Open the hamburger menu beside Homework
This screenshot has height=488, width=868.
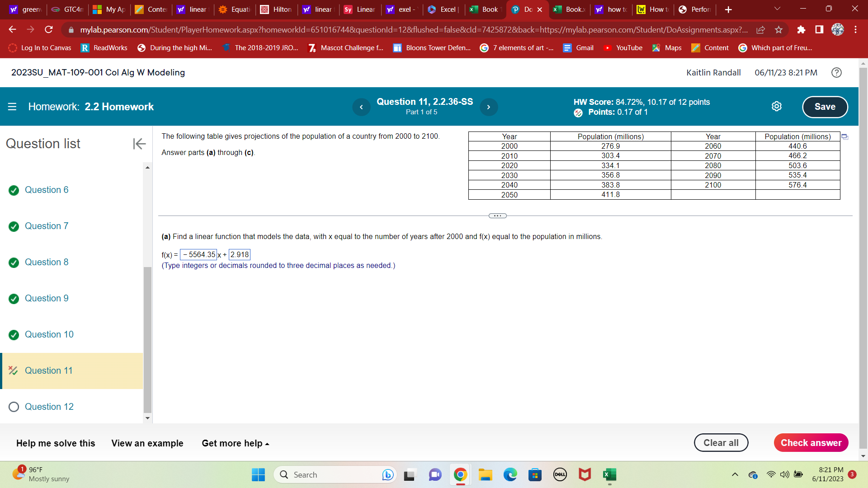click(x=12, y=107)
